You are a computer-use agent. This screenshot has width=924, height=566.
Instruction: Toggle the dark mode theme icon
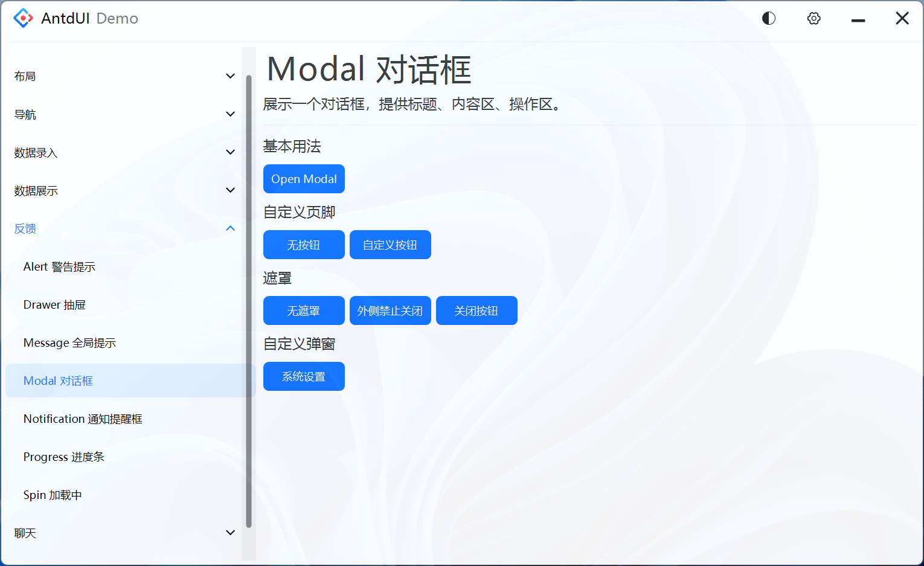click(768, 18)
